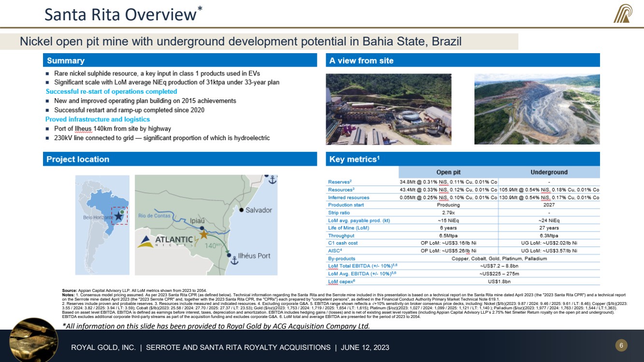Viewport: 644px width, 362px height.
Task: Click 'Successful re-start of operations completed' heading
Action: point(111,91)
